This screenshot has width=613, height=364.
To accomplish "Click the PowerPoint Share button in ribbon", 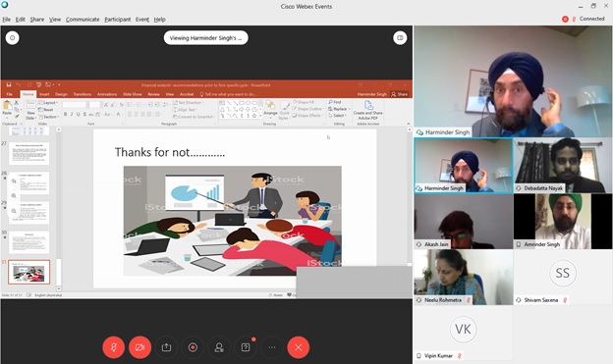I will tap(400, 94).
